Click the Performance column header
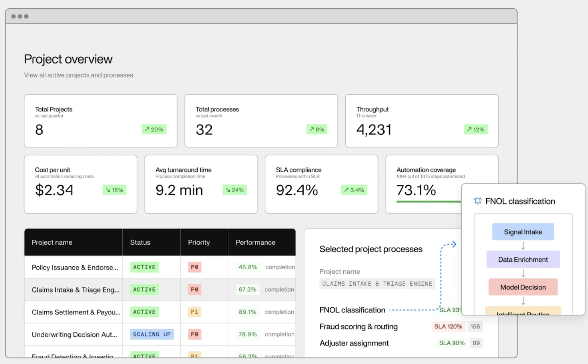The height and width of the screenshot is (364, 588). point(262,242)
